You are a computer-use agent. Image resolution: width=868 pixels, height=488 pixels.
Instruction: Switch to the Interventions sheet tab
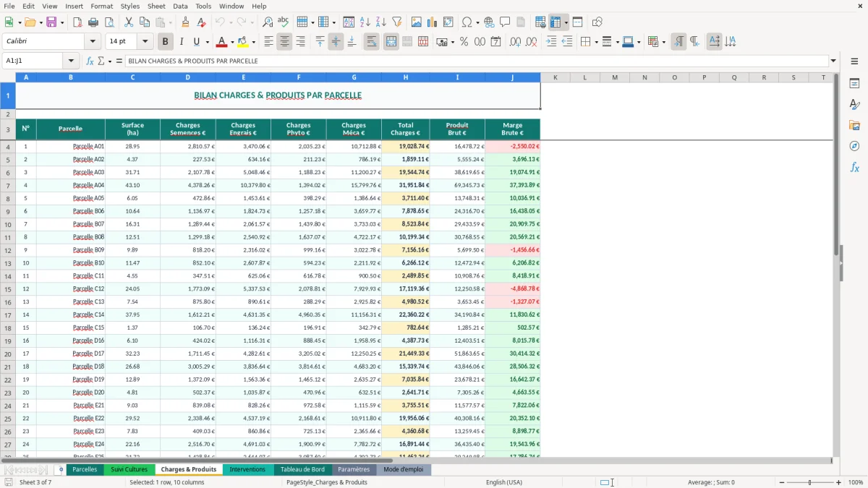pos(247,469)
